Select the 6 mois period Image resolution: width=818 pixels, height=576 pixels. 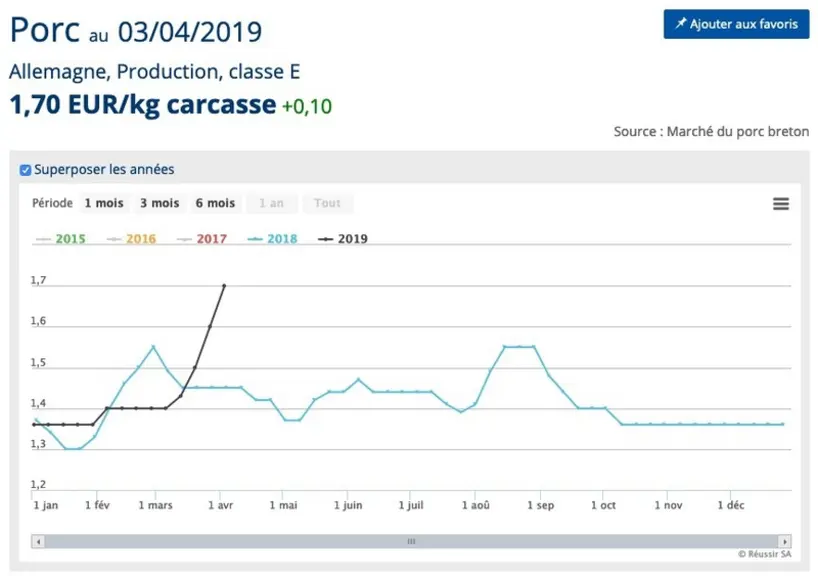coord(215,203)
